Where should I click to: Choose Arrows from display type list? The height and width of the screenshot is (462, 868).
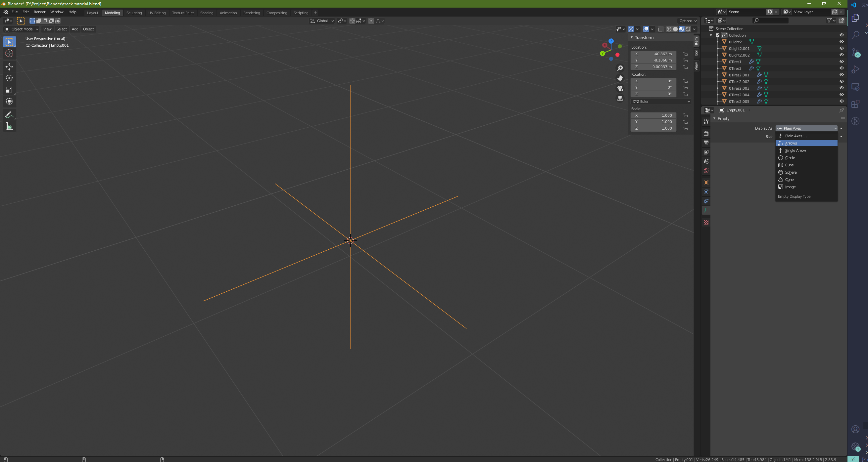click(x=806, y=144)
